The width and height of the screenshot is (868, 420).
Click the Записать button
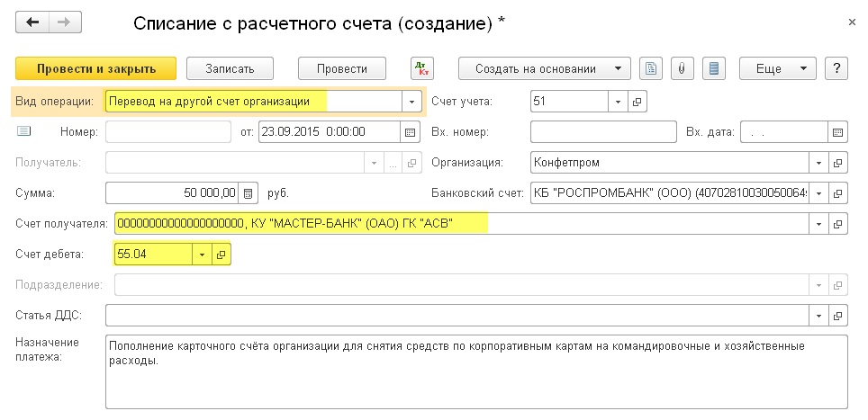click(x=230, y=68)
